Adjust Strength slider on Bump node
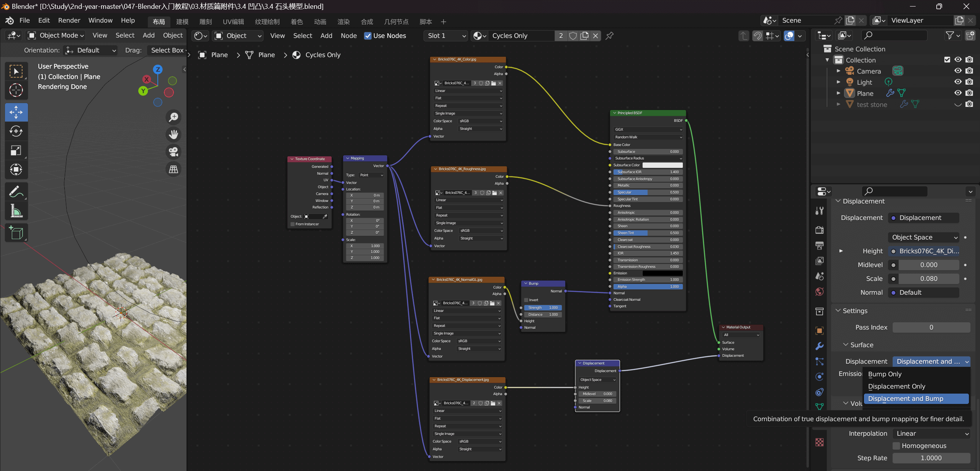The image size is (980, 471). click(x=543, y=308)
